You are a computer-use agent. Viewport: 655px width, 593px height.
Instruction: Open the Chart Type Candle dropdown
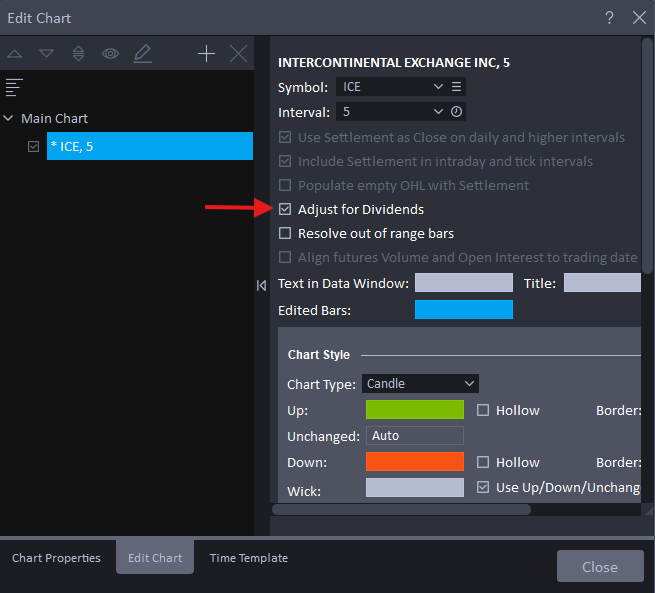(420, 384)
